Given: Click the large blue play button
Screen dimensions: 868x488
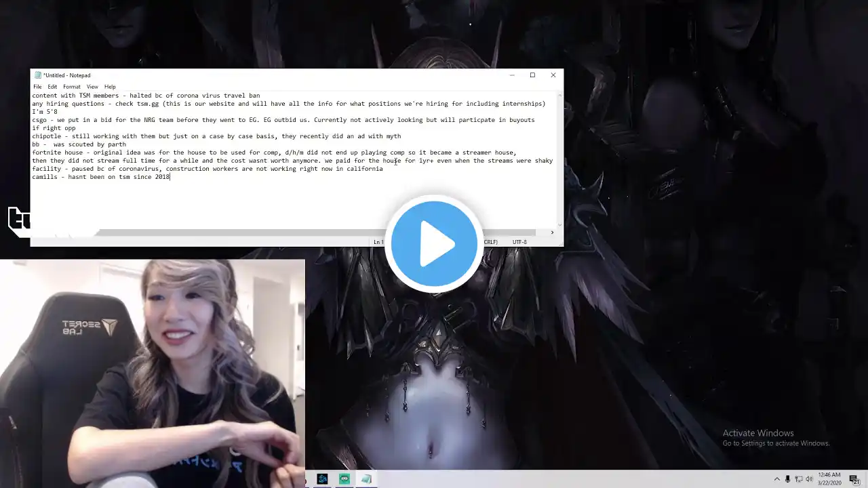Looking at the screenshot, I should tap(434, 244).
